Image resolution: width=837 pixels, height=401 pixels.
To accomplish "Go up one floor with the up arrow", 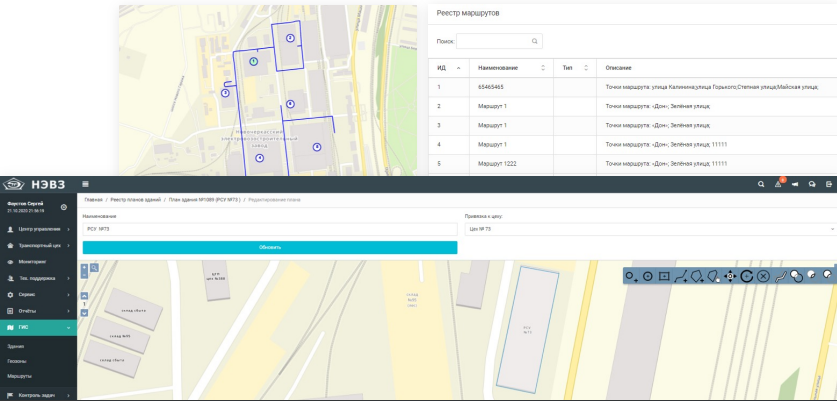I will pos(85,295).
